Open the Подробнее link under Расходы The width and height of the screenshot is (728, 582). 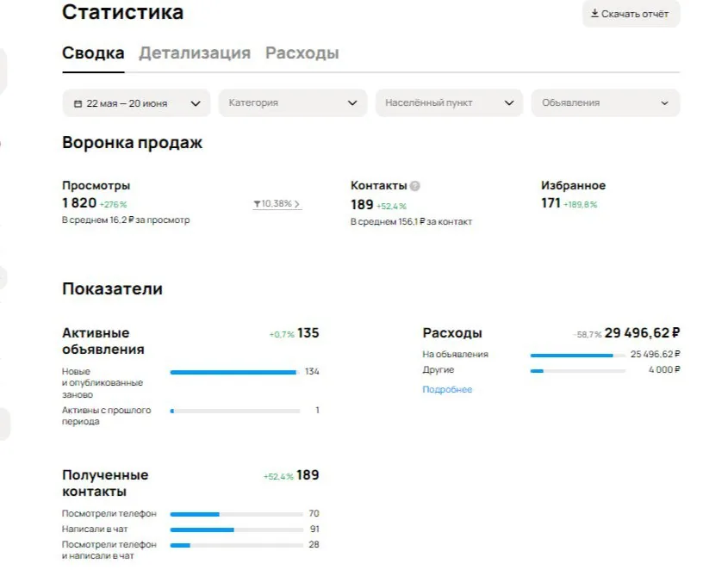click(x=447, y=389)
